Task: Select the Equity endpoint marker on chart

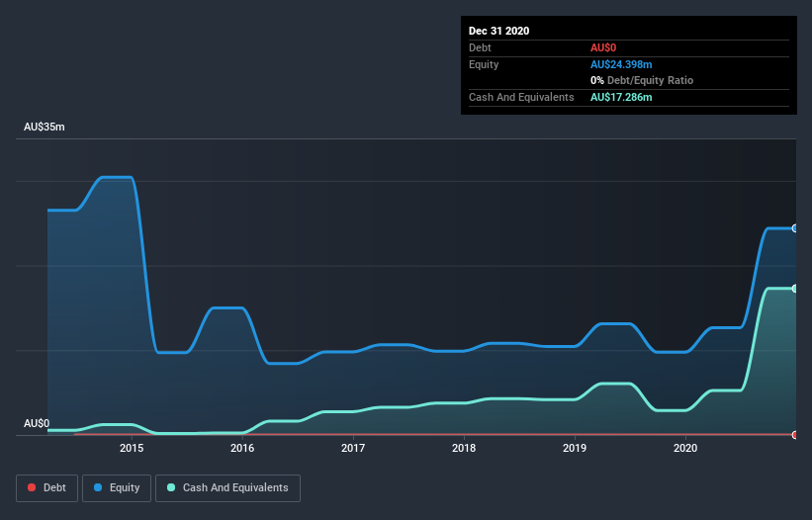Action: pos(795,228)
